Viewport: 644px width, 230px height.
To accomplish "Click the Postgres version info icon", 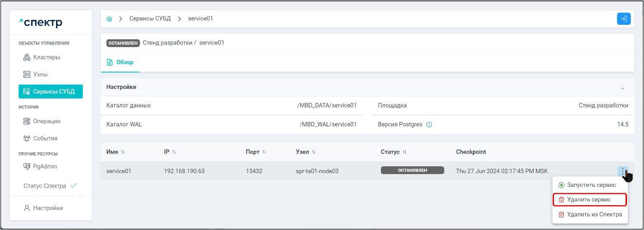I will 429,124.
